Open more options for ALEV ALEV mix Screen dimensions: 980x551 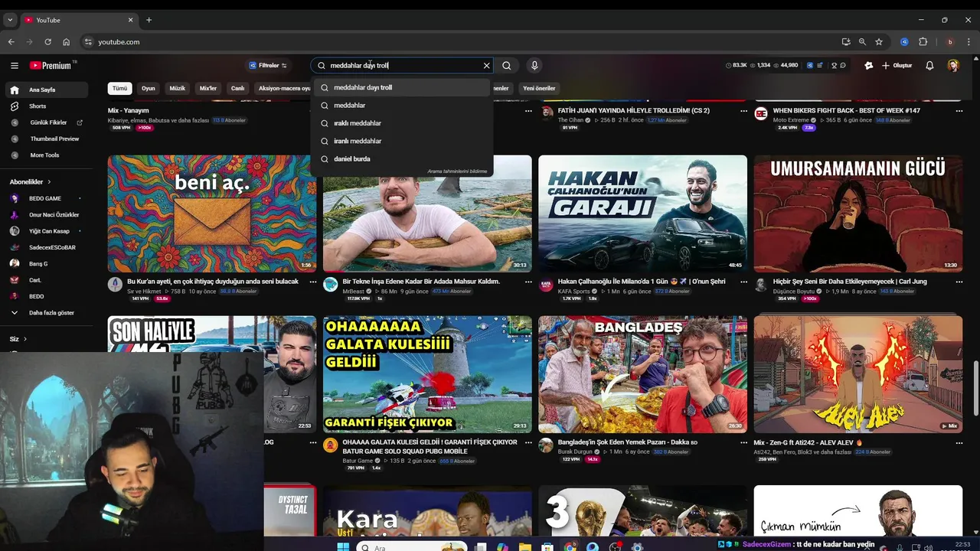pos(959,442)
